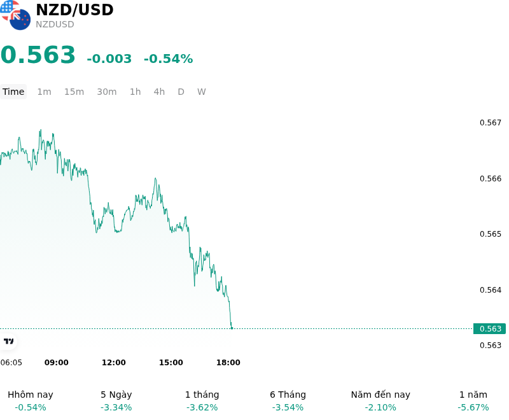Image resolution: width=509 pixels, height=420 pixels.
Task: Choose the 30m timeframe
Action: pos(107,92)
